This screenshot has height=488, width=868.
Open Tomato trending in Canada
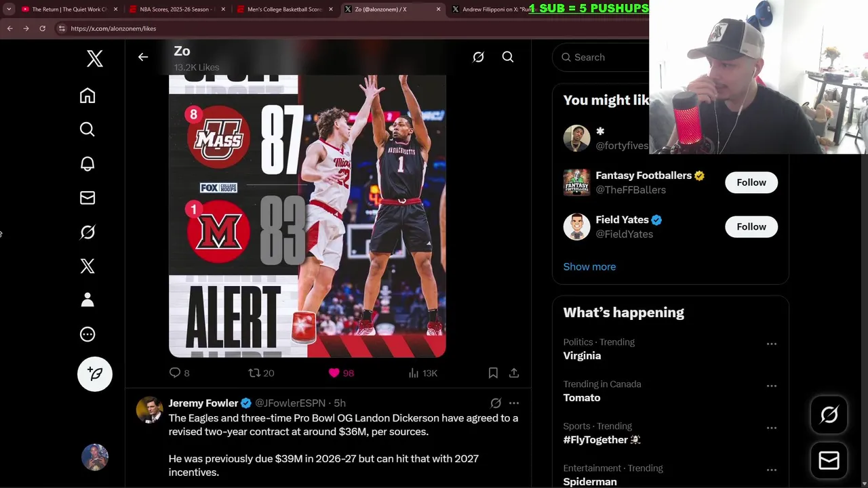[x=582, y=398]
